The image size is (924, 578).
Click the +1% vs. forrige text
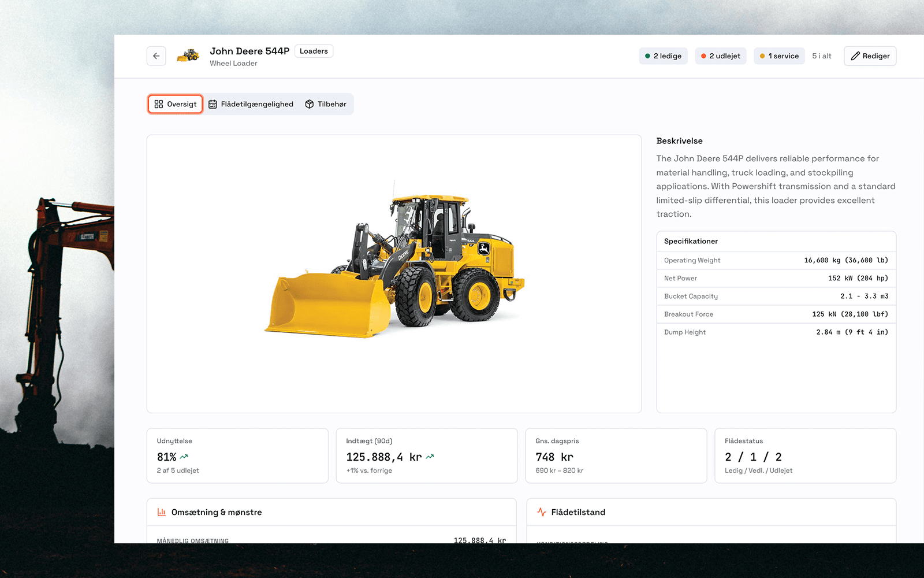369,470
